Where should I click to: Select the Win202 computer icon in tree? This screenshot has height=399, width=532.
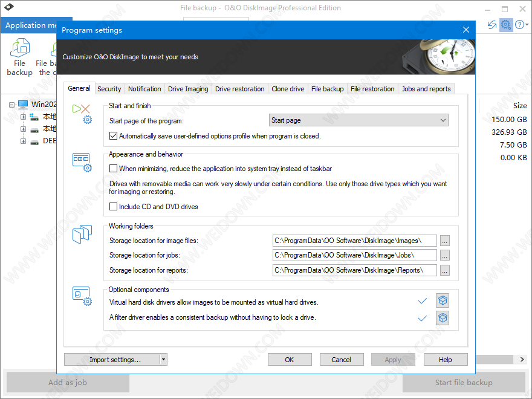coord(23,104)
